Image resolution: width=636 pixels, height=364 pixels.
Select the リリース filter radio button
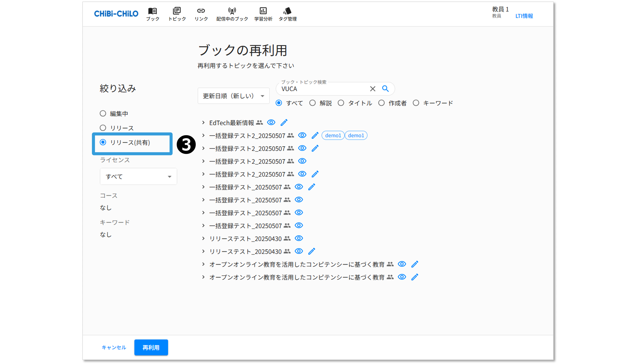103,128
